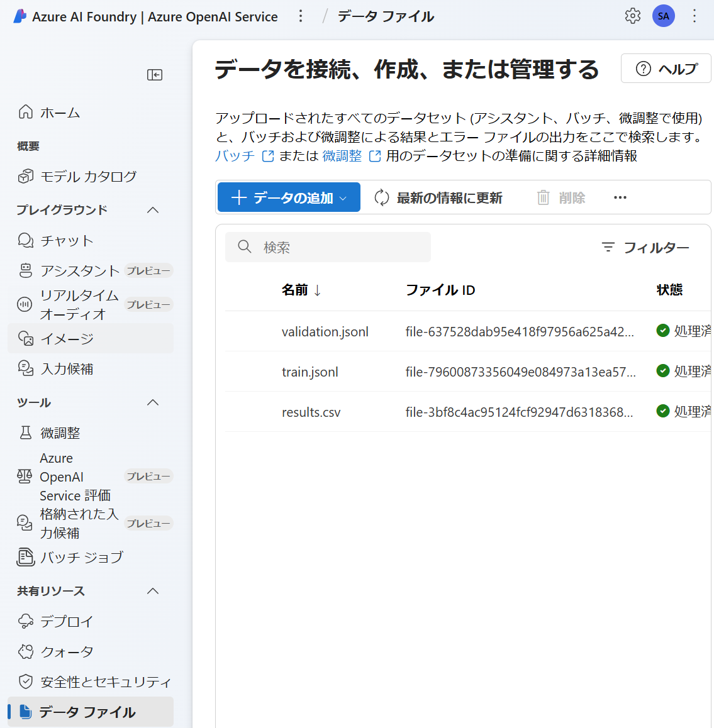This screenshot has height=728, width=714.
Task: Open deployments (デプロイ)
Action: point(66,621)
